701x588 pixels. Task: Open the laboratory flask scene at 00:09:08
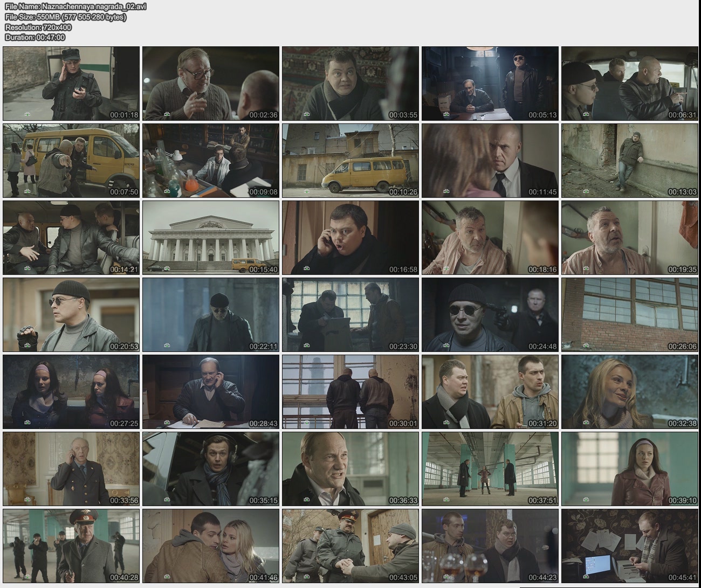point(211,161)
